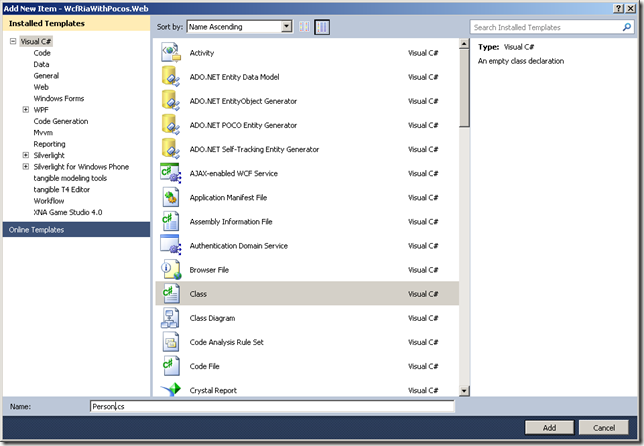The width and height of the screenshot is (644, 446).
Task: Select the tangible modeling tools category
Action: coord(70,178)
